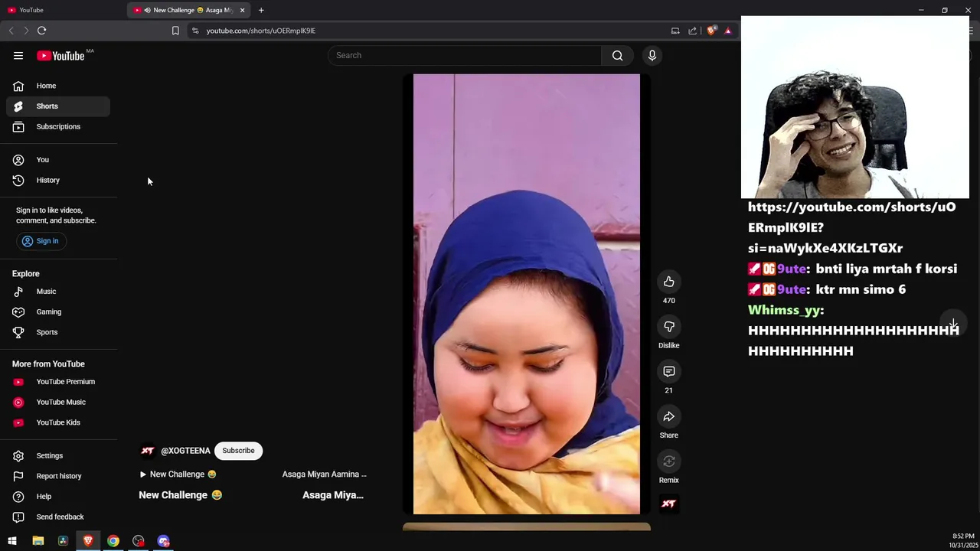Screen dimensions: 980x551
Task: Click Send feedback
Action: pos(58,517)
